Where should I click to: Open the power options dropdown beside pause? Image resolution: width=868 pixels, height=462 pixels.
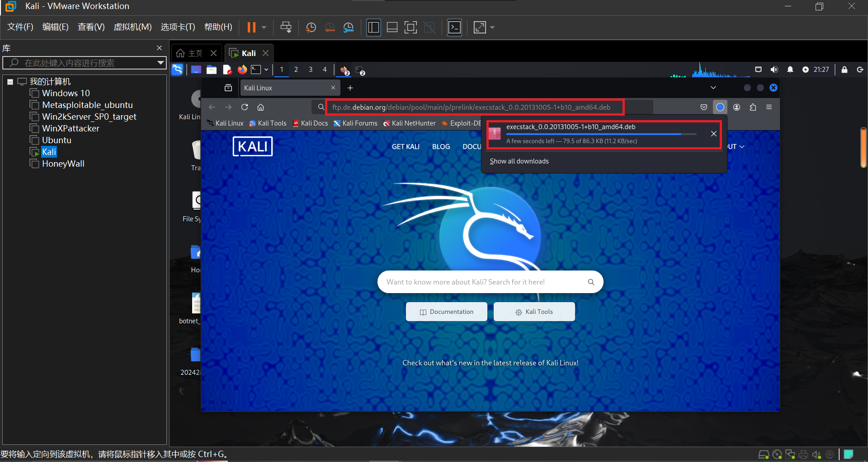point(264,28)
